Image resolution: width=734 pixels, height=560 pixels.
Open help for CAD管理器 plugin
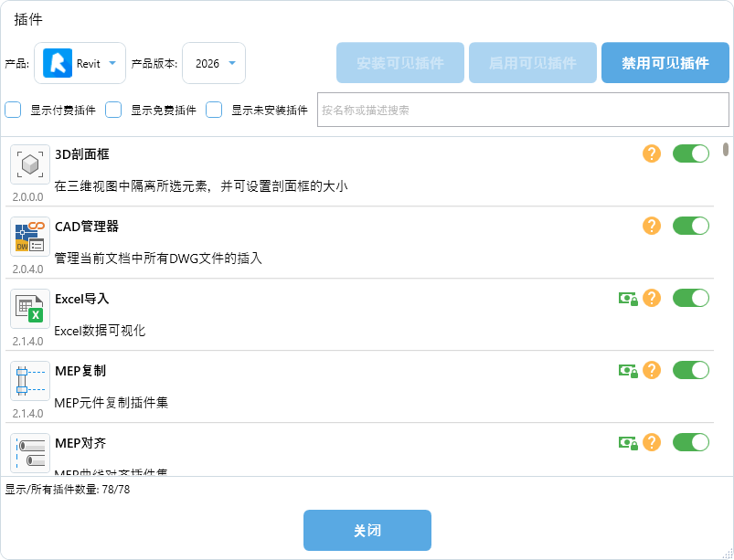pyautogui.click(x=651, y=226)
